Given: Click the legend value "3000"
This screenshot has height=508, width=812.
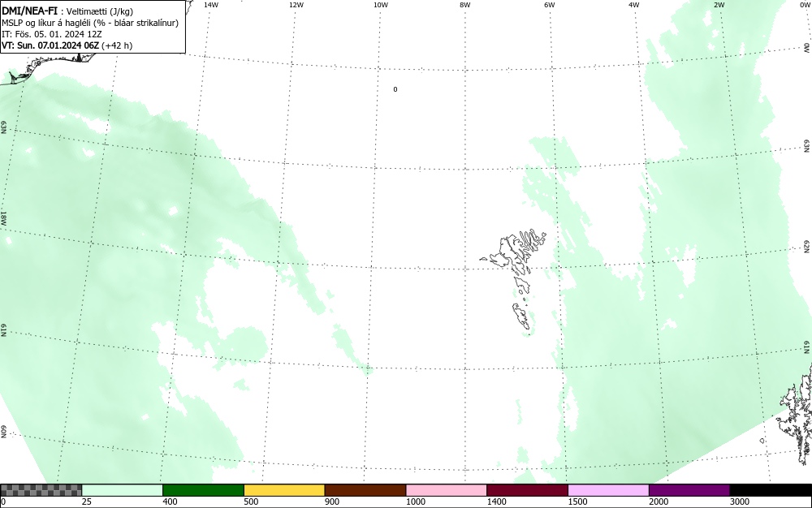Looking at the screenshot, I should click(x=740, y=502).
